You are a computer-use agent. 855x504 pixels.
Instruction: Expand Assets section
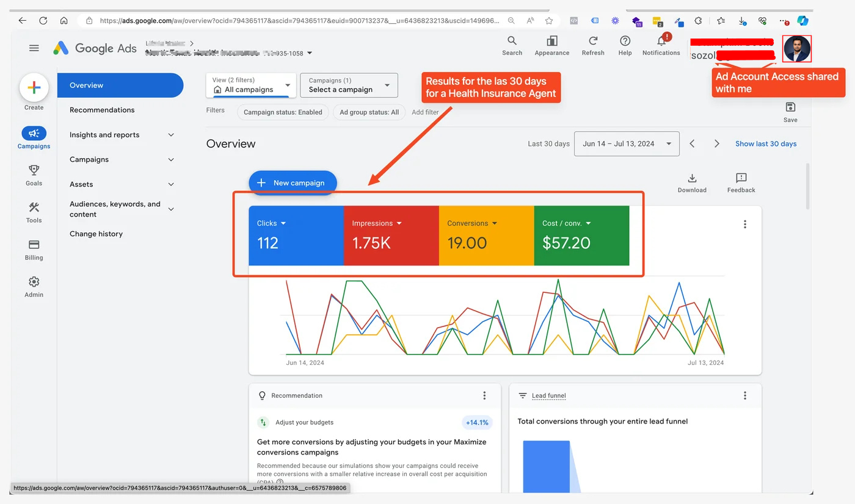171,184
